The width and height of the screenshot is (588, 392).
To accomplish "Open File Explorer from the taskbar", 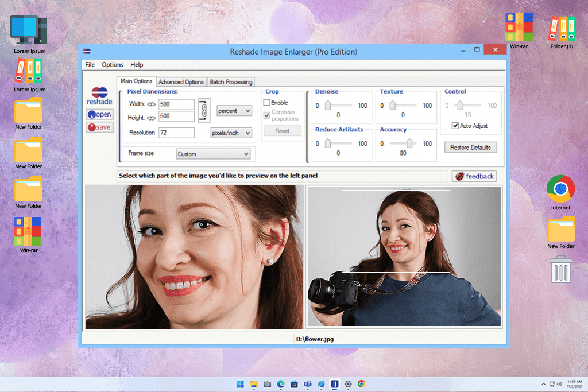I will (254, 384).
